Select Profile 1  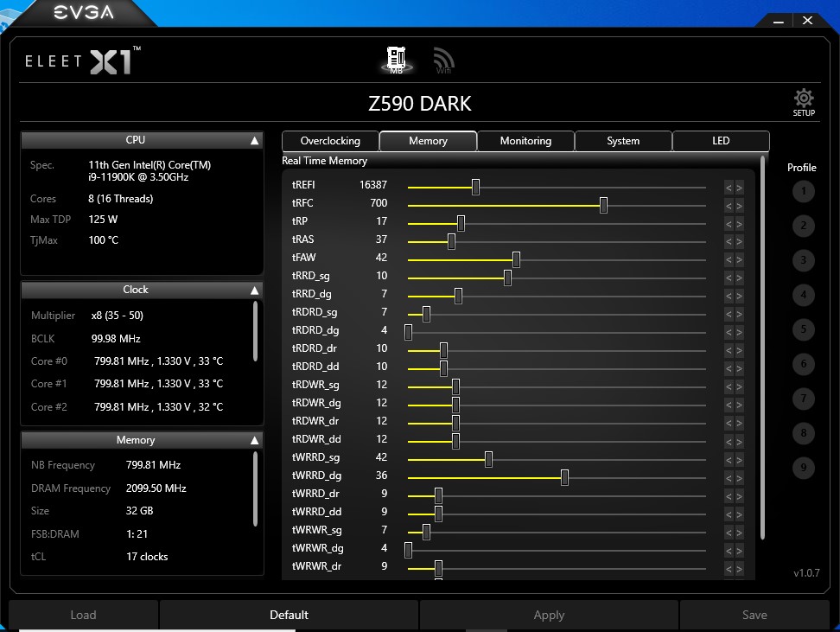tap(803, 191)
